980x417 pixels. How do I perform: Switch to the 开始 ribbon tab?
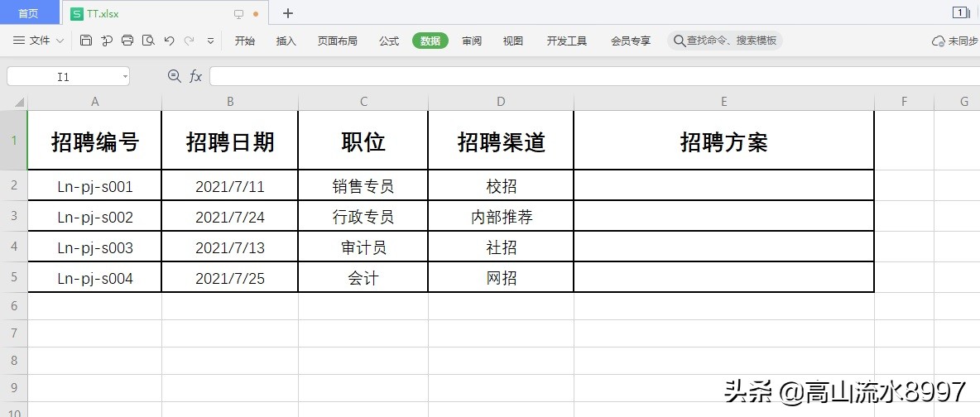[x=244, y=41]
